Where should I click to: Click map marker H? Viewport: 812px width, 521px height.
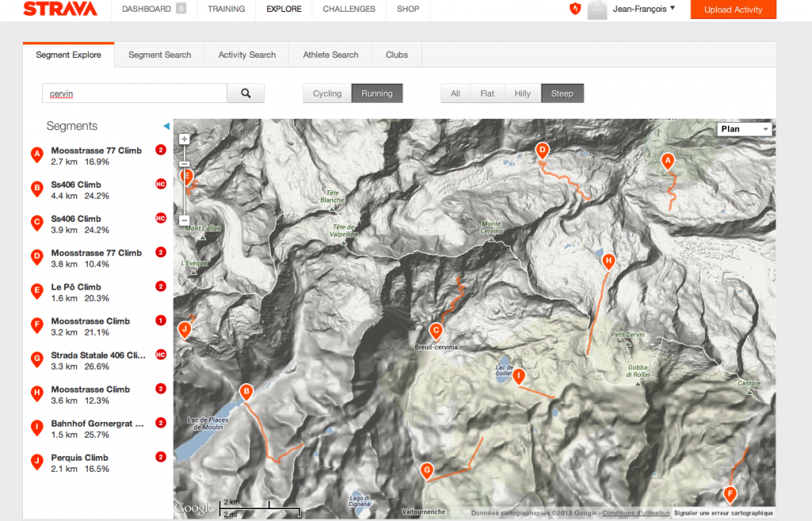(x=608, y=261)
